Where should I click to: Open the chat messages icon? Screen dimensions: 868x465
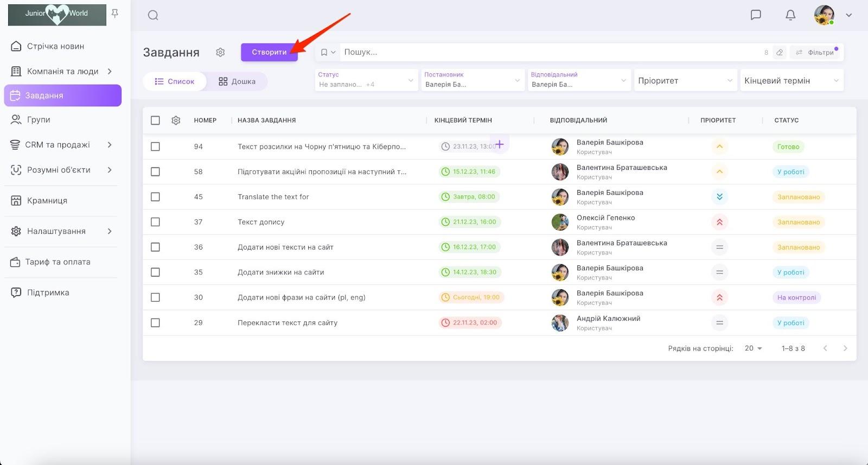[x=756, y=15]
